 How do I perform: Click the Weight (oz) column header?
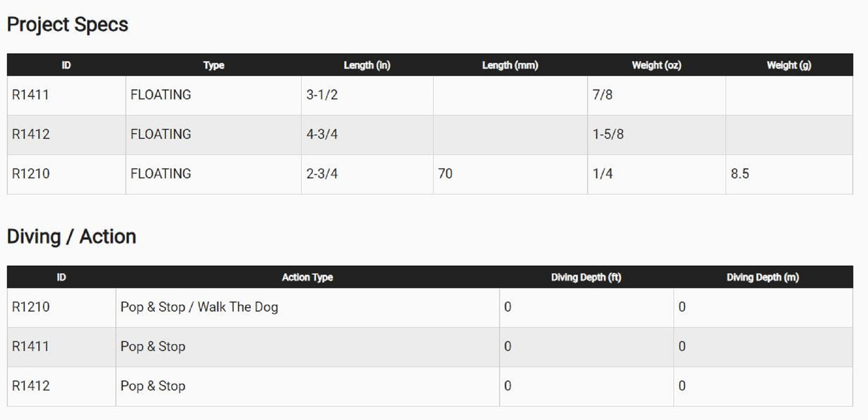pos(656,65)
